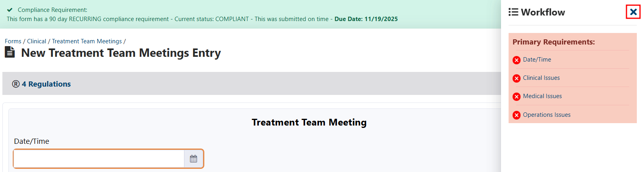Click the red X icon beside Date/Time requirement
This screenshot has height=172, width=644.
pyautogui.click(x=517, y=60)
